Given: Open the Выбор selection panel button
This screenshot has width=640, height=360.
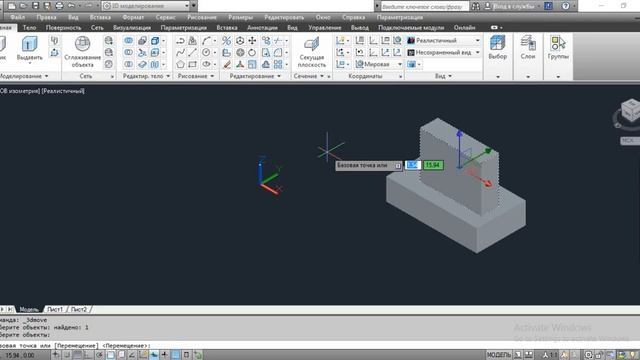Looking at the screenshot, I should (x=498, y=48).
